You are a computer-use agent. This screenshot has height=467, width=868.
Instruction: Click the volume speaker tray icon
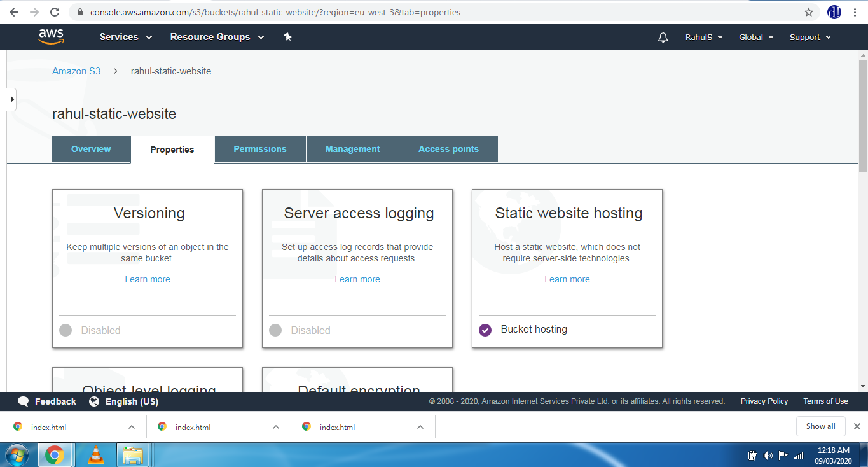click(768, 455)
